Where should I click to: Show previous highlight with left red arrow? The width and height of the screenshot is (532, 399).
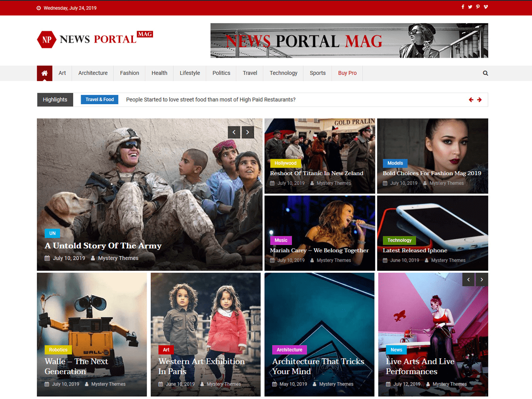click(471, 100)
